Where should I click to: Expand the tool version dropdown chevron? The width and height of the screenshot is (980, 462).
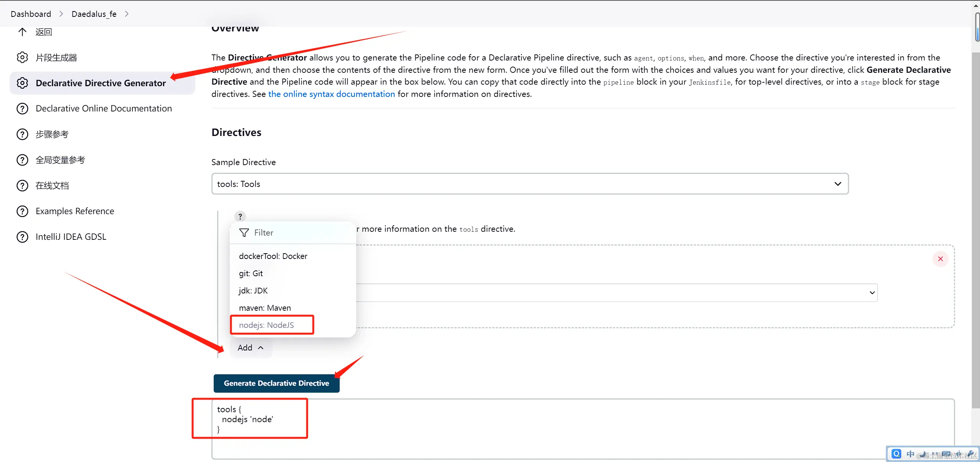click(872, 293)
